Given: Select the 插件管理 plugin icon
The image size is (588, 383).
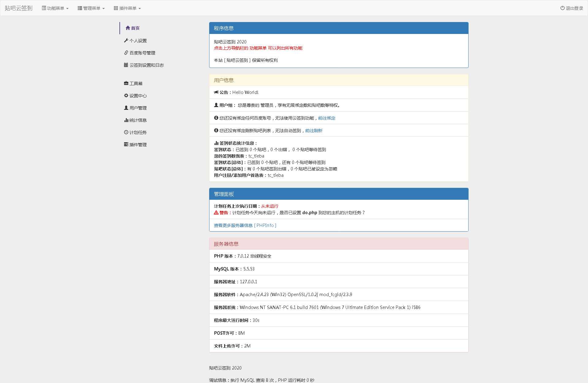Looking at the screenshot, I should 126,144.
